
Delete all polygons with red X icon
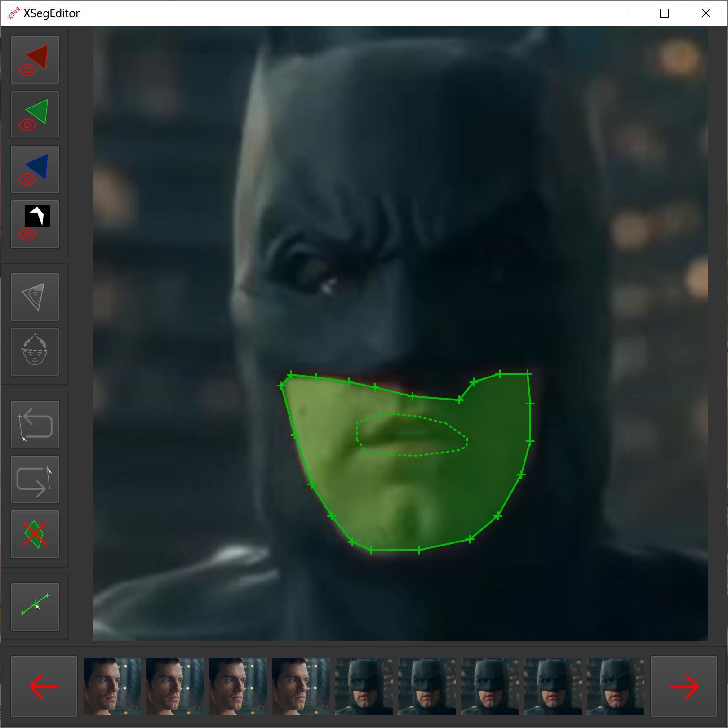click(x=35, y=534)
